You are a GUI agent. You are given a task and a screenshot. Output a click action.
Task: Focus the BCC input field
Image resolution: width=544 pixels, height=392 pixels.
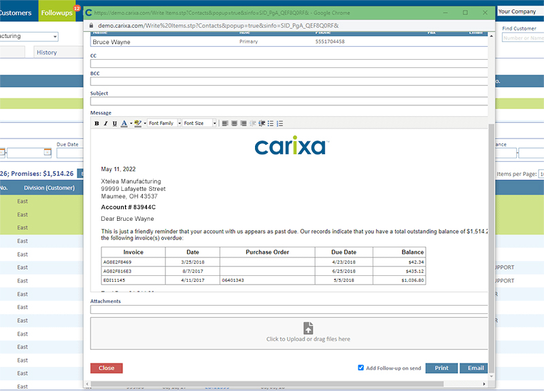(x=289, y=82)
